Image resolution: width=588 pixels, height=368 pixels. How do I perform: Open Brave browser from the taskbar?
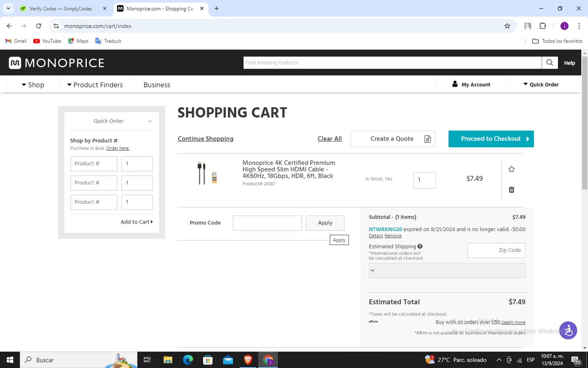tap(248, 360)
